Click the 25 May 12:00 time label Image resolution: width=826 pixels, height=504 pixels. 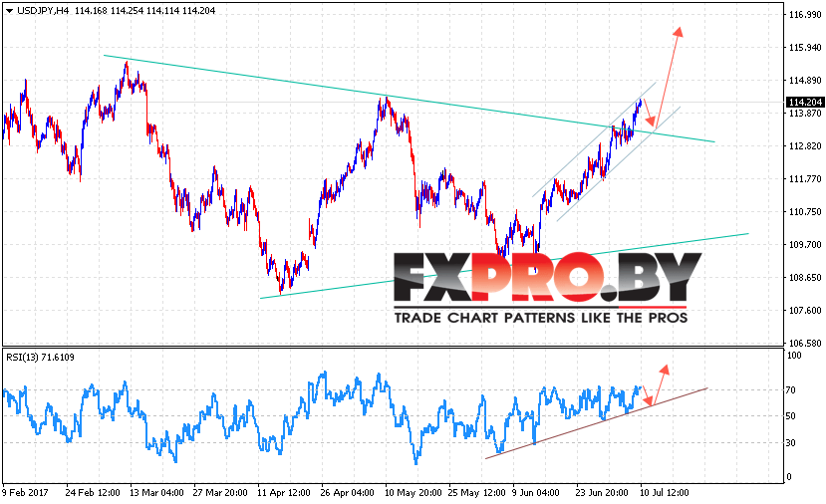(476, 493)
